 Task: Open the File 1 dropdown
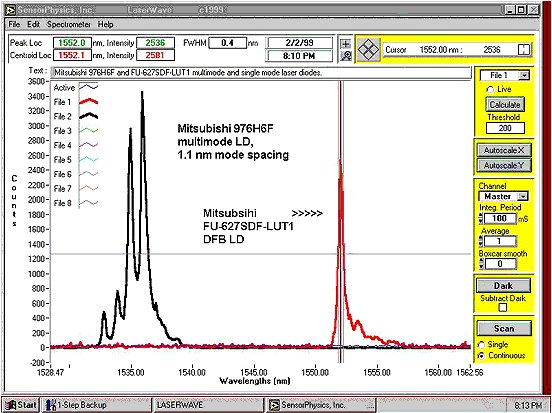point(504,75)
